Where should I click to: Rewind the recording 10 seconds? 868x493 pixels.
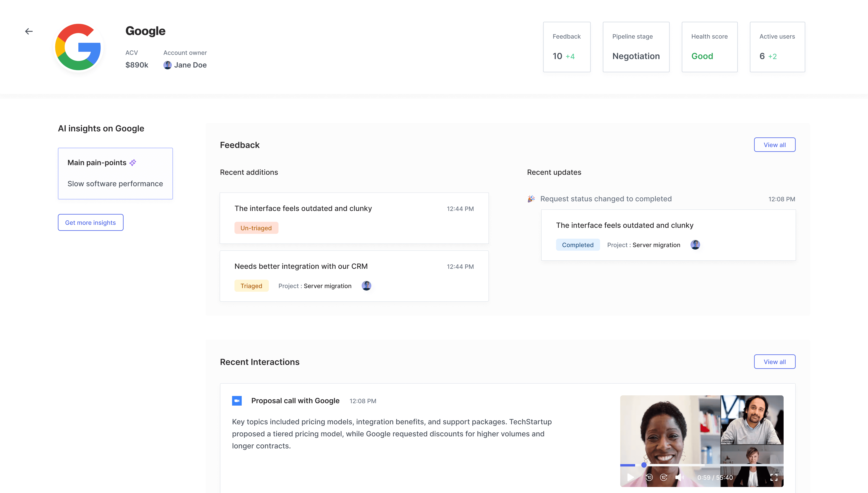tap(649, 477)
